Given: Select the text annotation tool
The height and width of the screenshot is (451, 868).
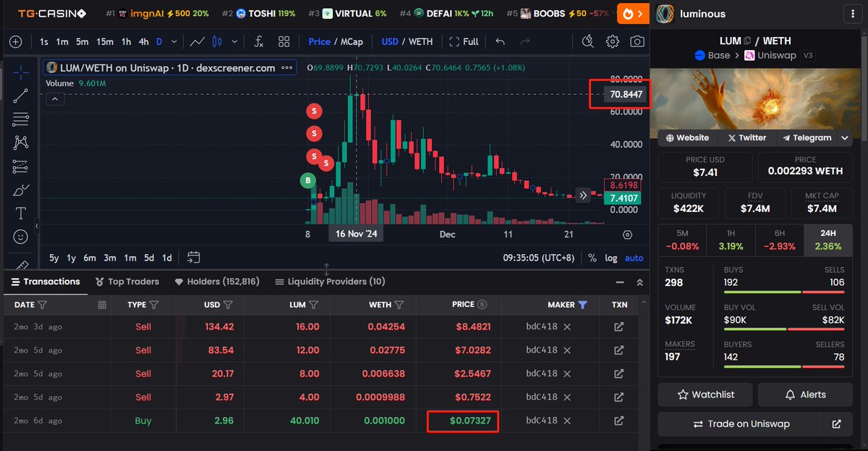Looking at the screenshot, I should pyautogui.click(x=20, y=214).
